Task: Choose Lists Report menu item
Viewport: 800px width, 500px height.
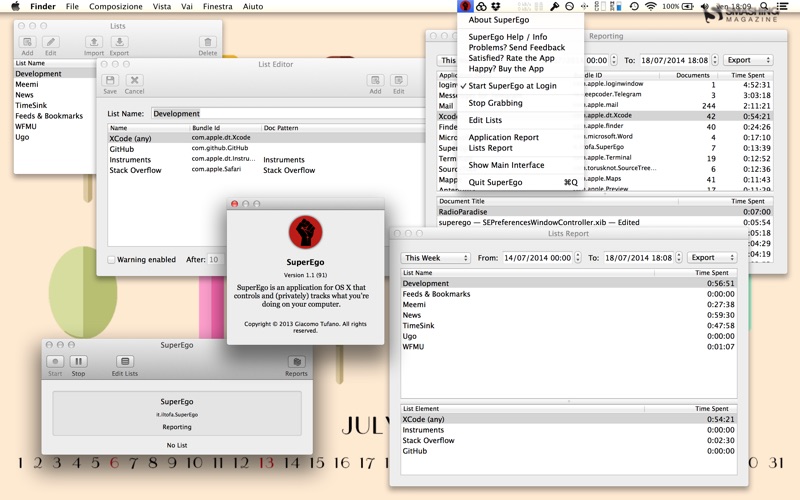Action: click(x=490, y=148)
